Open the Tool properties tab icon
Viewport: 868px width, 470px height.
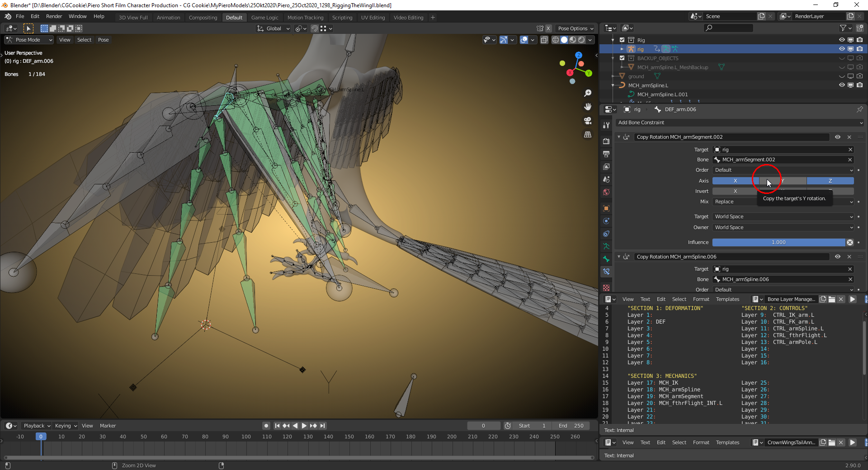[606, 125]
